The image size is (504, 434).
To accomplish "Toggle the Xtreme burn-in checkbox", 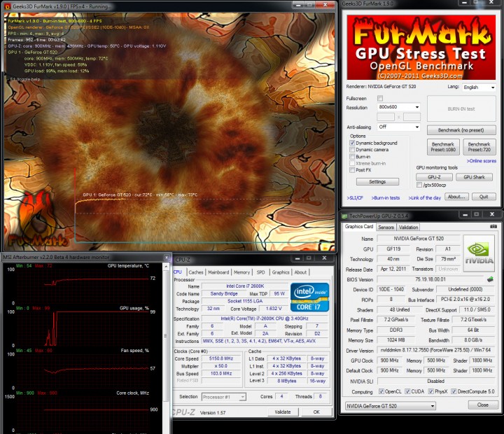I will [x=352, y=163].
